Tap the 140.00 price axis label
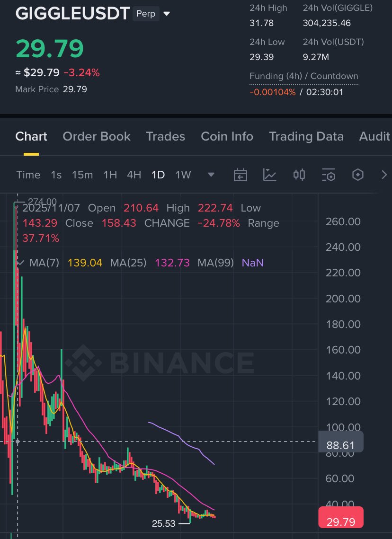This screenshot has width=392, height=539. [x=343, y=376]
